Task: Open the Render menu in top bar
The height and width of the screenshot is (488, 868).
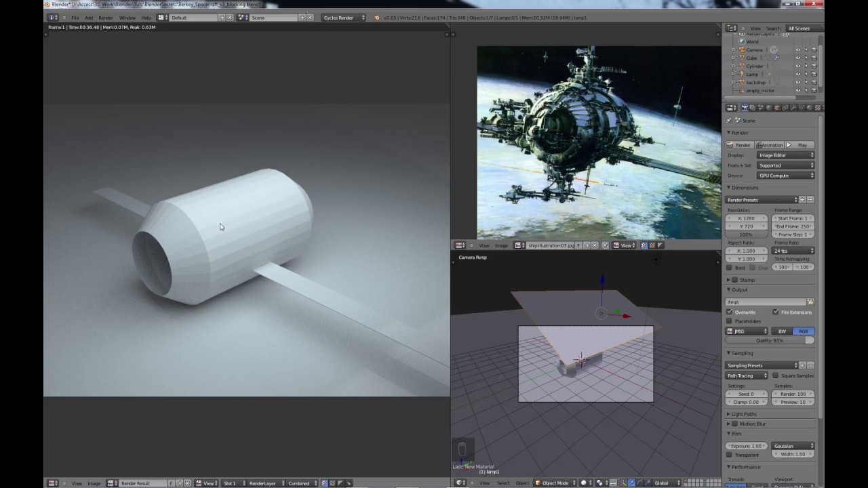Action: tap(106, 18)
